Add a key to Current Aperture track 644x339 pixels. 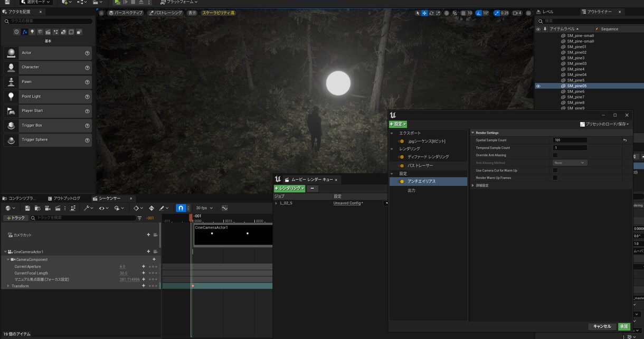coord(144,267)
